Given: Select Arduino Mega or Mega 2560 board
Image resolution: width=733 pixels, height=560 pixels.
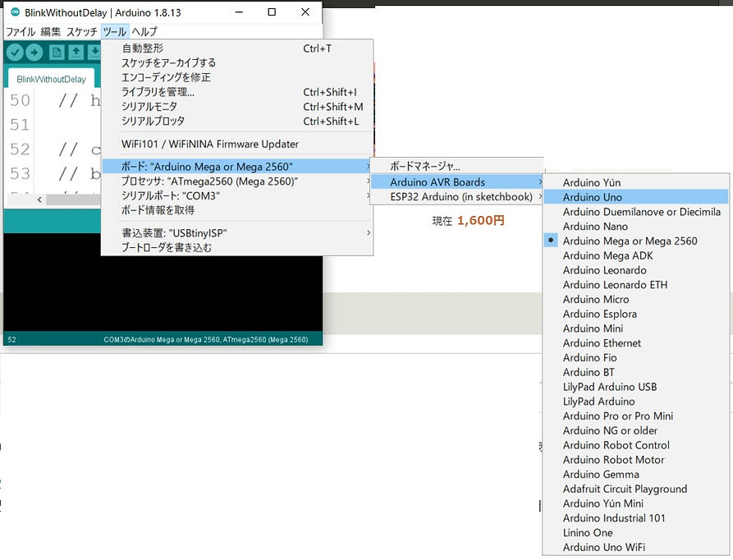Looking at the screenshot, I should pyautogui.click(x=636, y=241).
